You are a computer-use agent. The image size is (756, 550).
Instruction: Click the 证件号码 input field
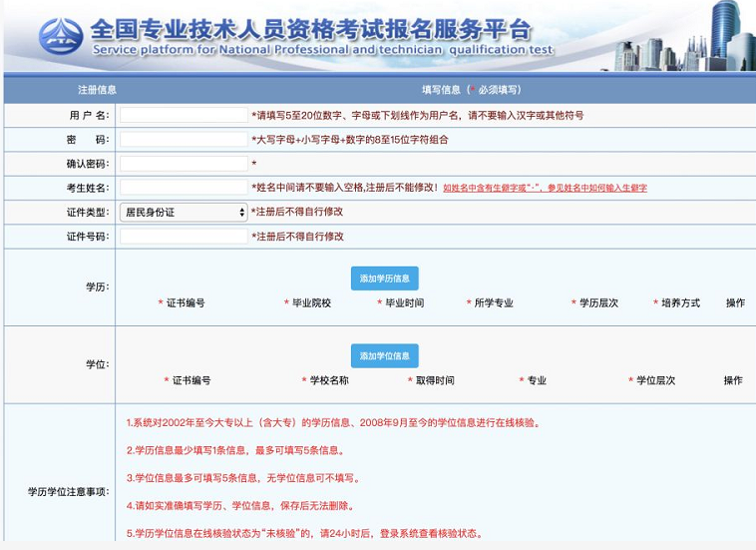(184, 237)
